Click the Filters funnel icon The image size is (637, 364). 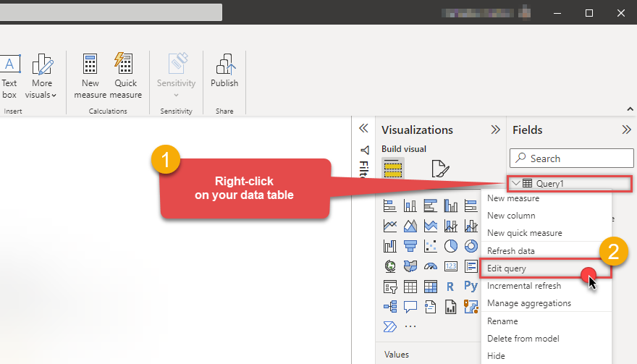pyautogui.click(x=364, y=151)
